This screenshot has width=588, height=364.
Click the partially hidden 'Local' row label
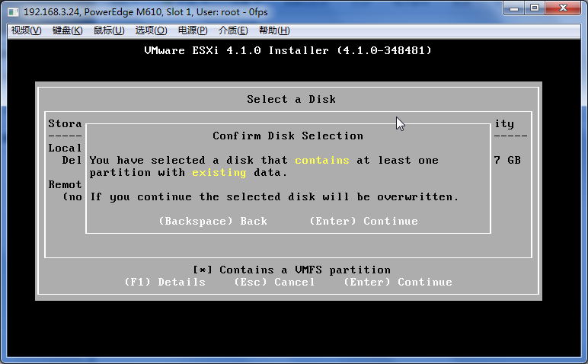(65, 148)
